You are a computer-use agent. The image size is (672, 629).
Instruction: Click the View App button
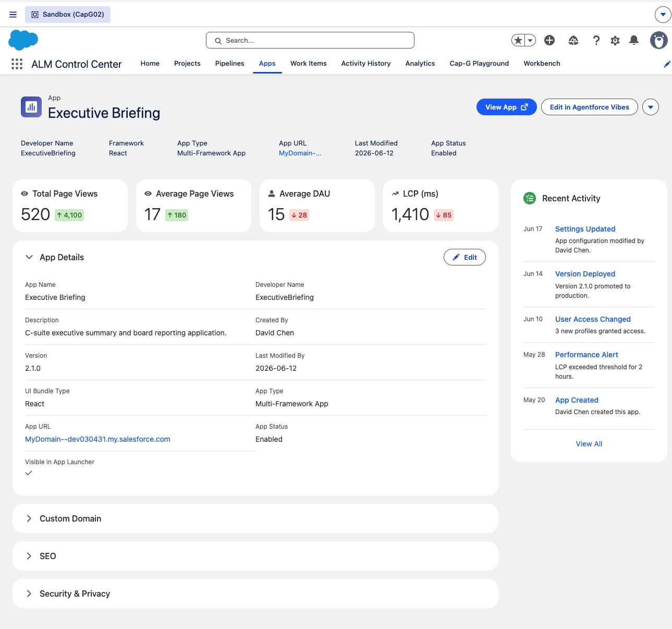click(x=507, y=107)
